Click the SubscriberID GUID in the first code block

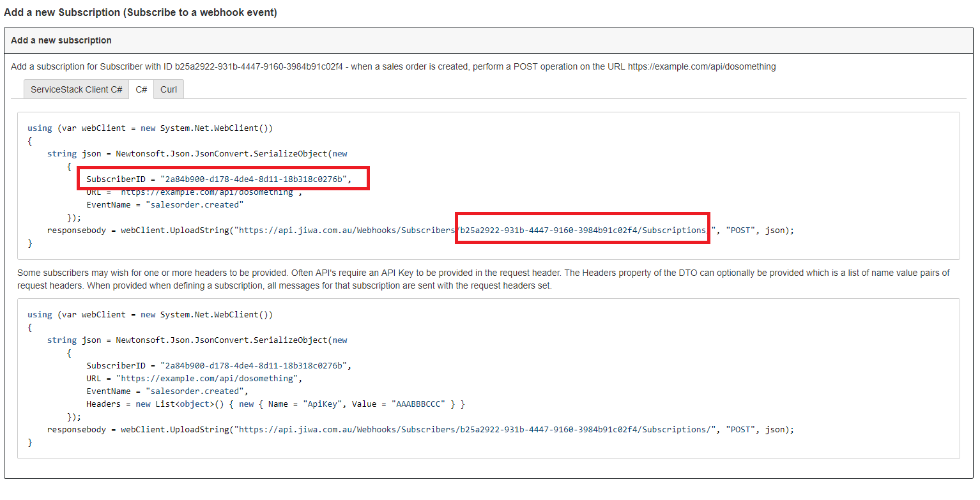[x=254, y=179]
